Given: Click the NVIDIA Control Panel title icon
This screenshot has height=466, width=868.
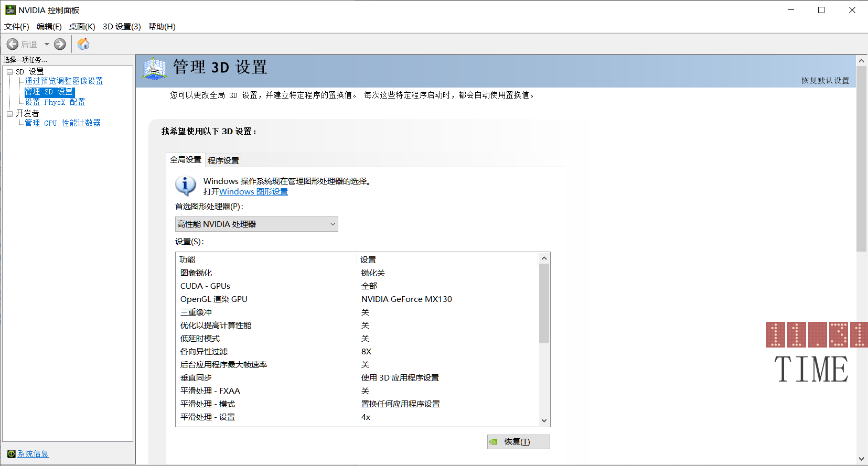Looking at the screenshot, I should tap(10, 10).
